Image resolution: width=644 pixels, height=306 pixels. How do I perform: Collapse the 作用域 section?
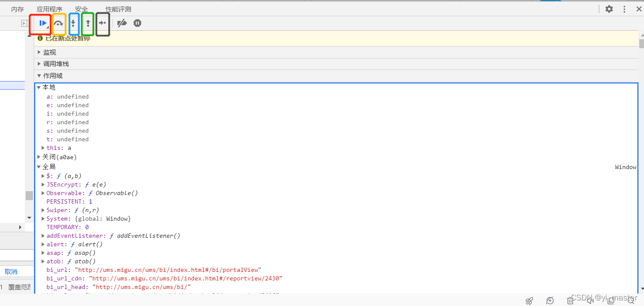40,76
